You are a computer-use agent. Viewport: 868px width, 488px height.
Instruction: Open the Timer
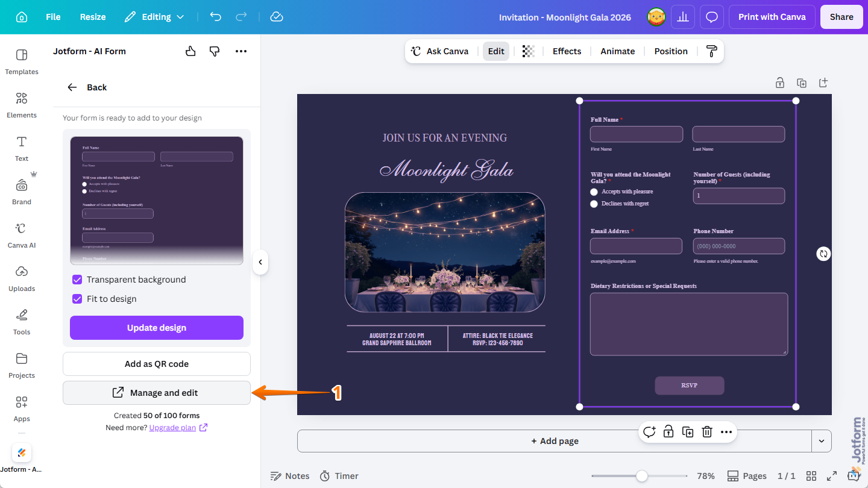[339, 476]
